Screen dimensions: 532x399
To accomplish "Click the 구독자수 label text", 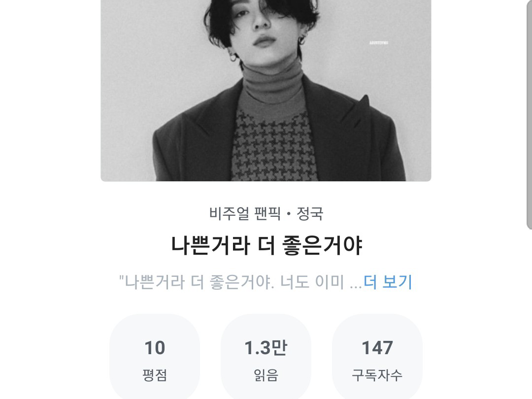I will click(377, 375).
